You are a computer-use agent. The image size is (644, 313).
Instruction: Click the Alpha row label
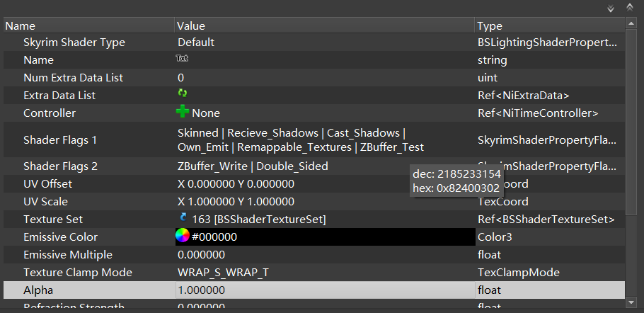point(38,290)
